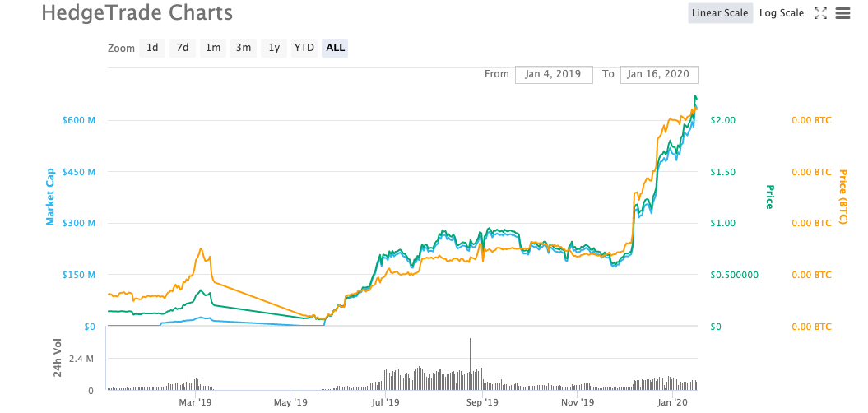Screen dimensions: 868x413
Task: Click the 24h Vol axis label
Action: [x=58, y=358]
